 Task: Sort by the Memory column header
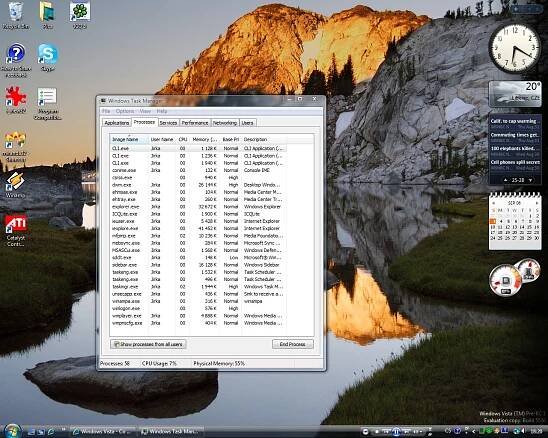pyautogui.click(x=205, y=139)
